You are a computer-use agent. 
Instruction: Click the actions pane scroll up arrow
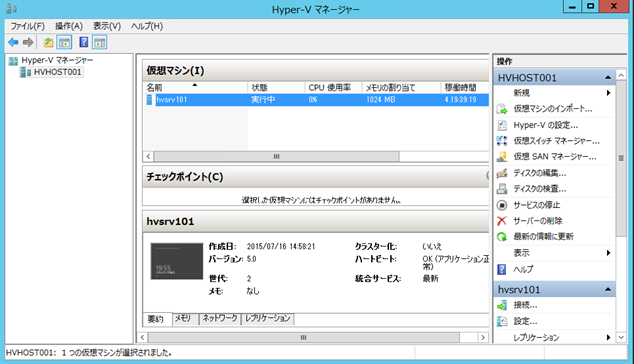click(x=621, y=75)
